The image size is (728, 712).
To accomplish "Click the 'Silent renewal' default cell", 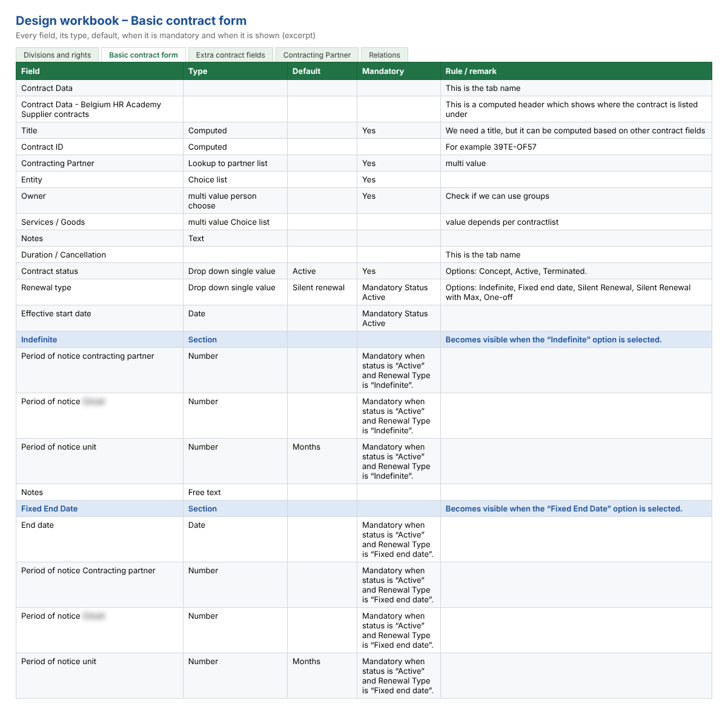I will (x=322, y=292).
